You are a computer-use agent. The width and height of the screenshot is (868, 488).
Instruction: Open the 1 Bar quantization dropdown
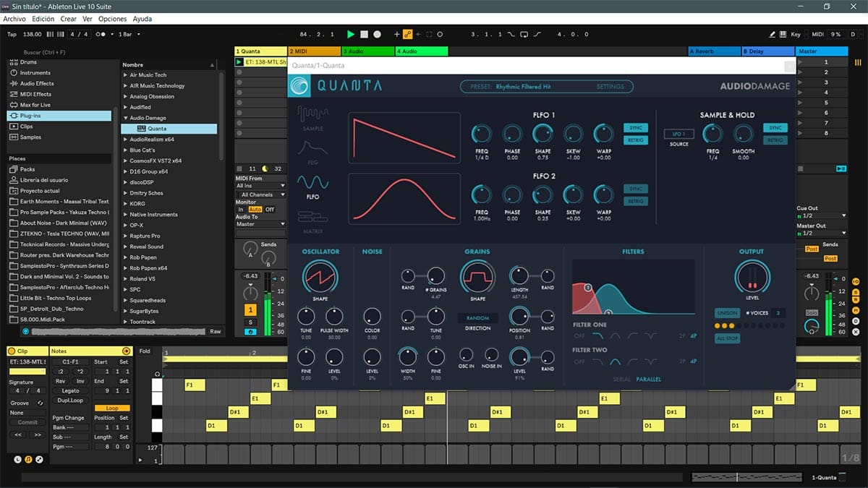[x=129, y=34]
